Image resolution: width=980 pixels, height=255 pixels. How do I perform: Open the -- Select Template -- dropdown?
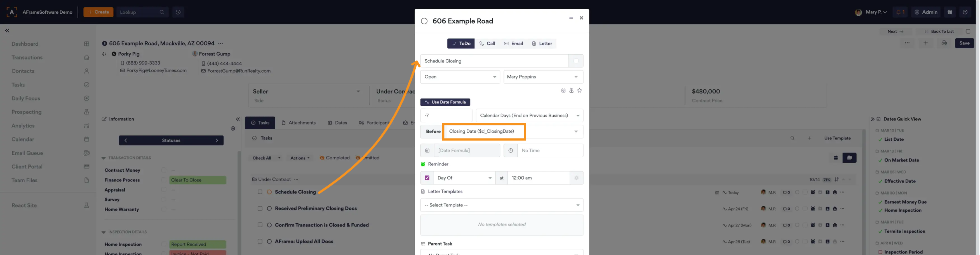(x=502, y=205)
